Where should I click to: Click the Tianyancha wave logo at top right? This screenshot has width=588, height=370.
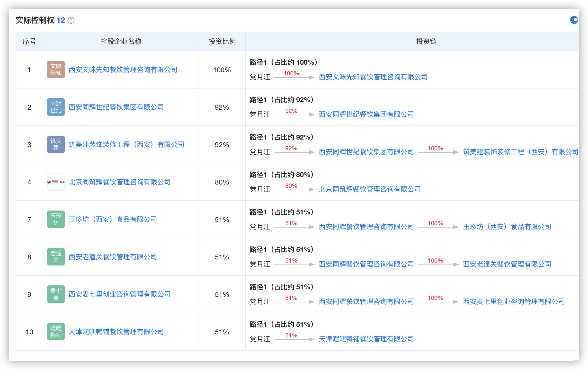point(574,20)
